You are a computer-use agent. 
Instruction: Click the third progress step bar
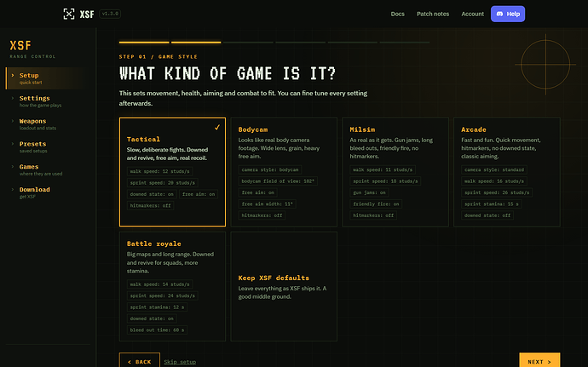point(248,43)
